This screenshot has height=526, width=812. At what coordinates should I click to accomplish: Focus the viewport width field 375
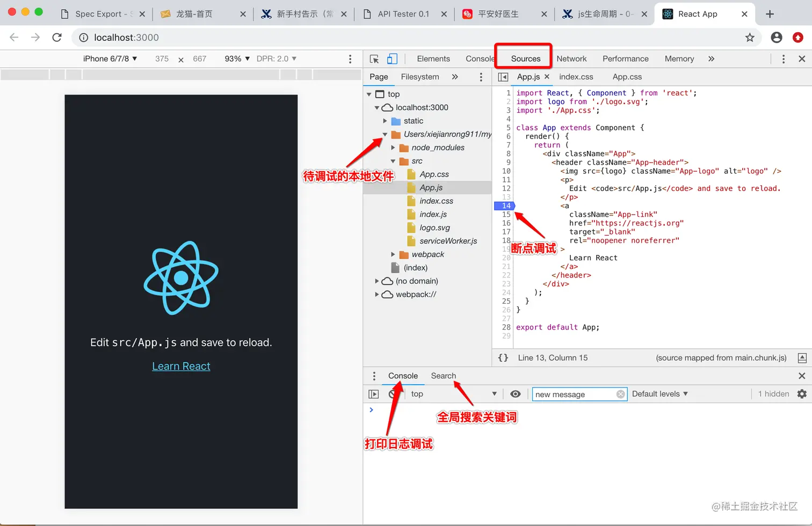coord(162,59)
